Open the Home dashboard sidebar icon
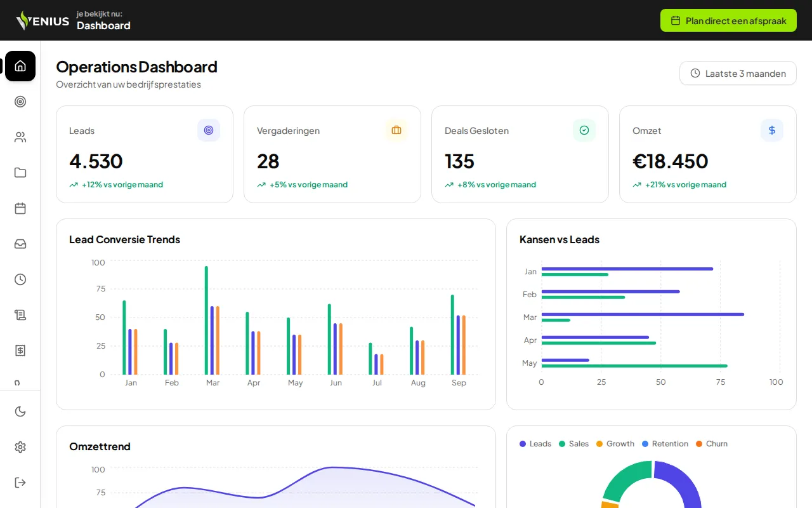 point(20,66)
